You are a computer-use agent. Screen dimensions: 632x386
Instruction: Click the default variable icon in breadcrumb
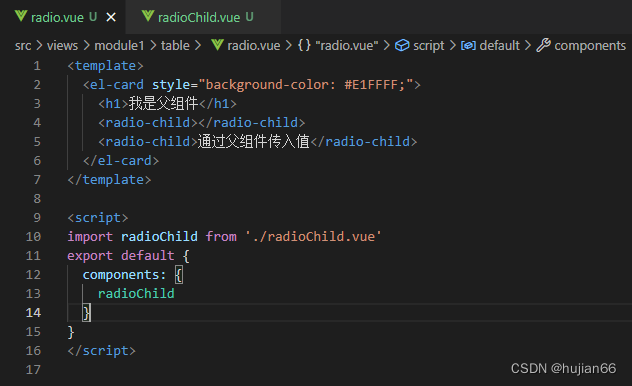(468, 46)
